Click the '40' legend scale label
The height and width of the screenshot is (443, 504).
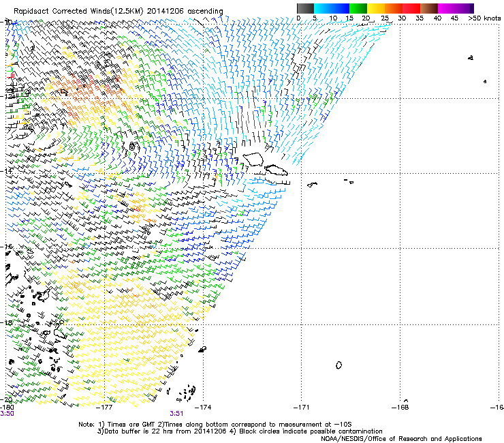pos(437,18)
